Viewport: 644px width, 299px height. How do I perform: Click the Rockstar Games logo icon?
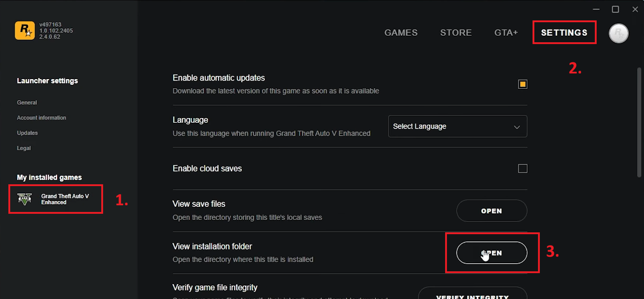point(25,30)
